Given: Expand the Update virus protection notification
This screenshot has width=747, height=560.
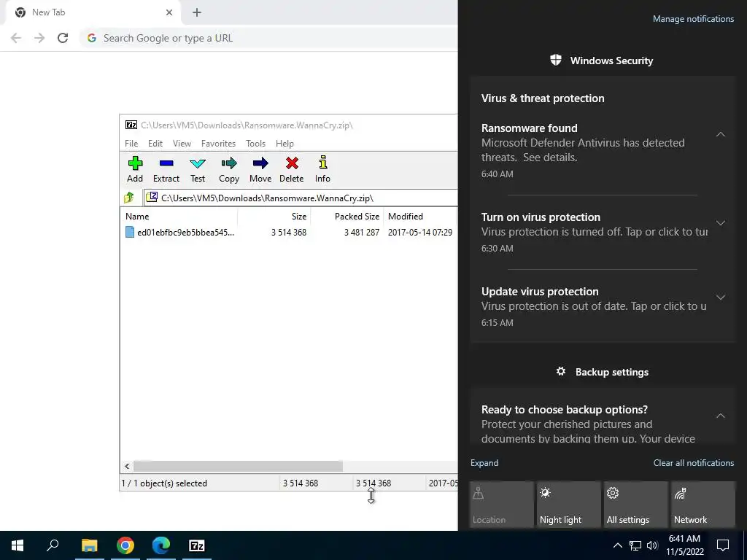Looking at the screenshot, I should coord(721,297).
